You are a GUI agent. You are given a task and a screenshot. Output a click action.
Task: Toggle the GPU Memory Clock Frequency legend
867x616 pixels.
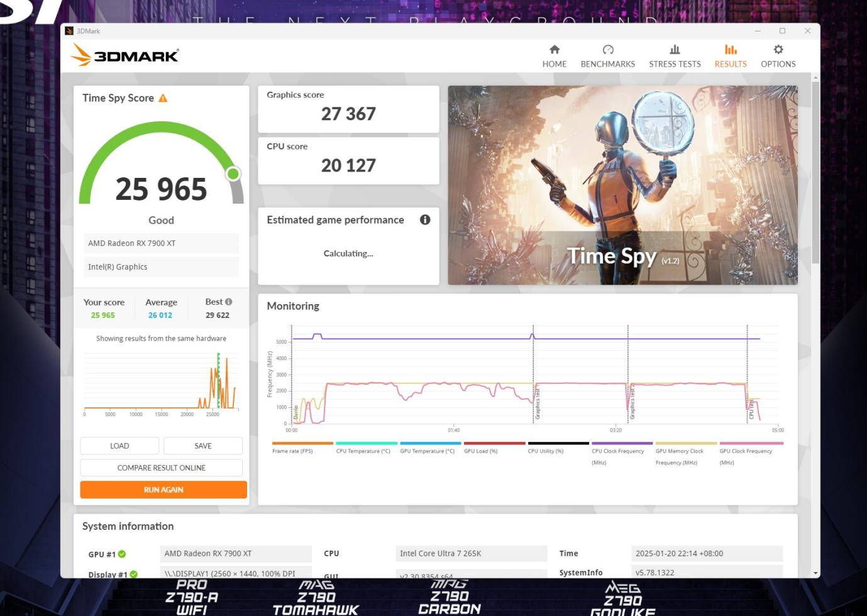coord(686,454)
